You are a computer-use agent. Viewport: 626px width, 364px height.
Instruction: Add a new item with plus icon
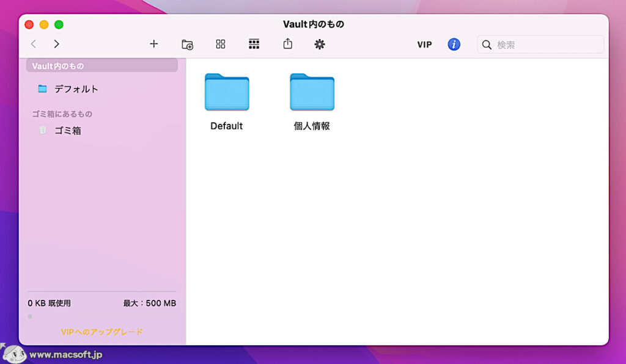pyautogui.click(x=153, y=44)
